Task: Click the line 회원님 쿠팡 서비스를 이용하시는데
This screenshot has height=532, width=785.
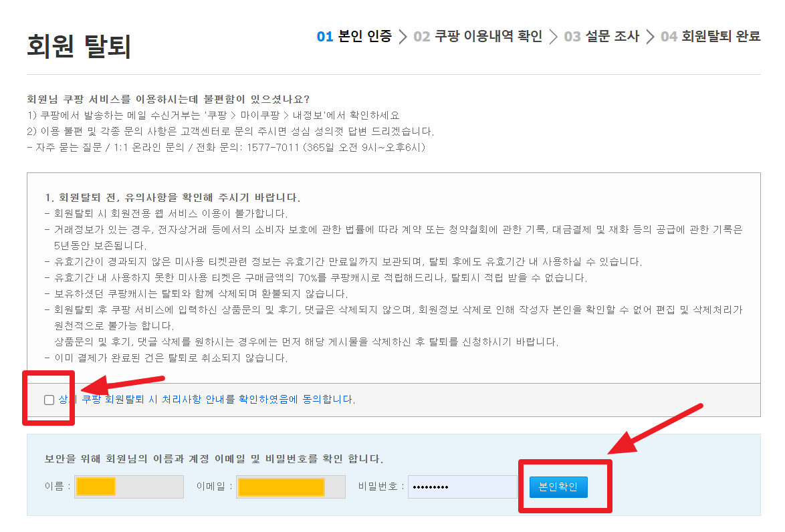Action: [169, 99]
